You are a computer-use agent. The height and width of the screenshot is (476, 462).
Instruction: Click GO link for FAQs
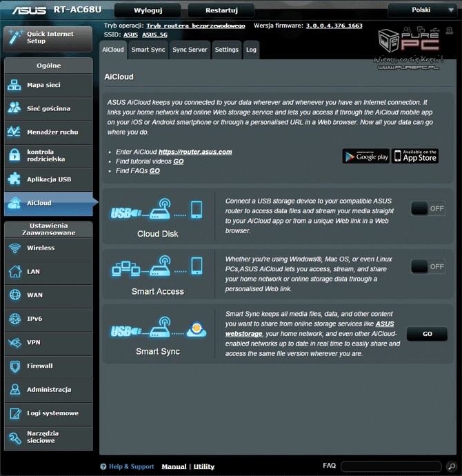pos(154,171)
